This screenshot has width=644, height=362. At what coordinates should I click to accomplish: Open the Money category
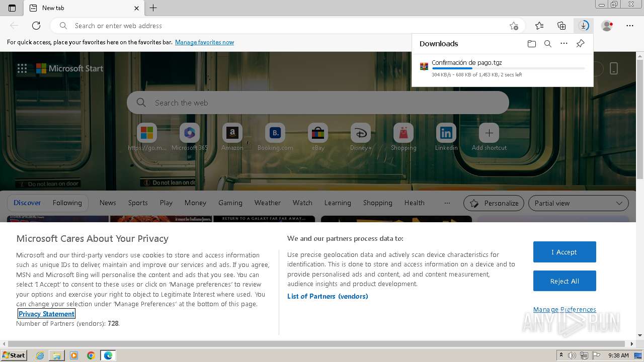(x=195, y=203)
